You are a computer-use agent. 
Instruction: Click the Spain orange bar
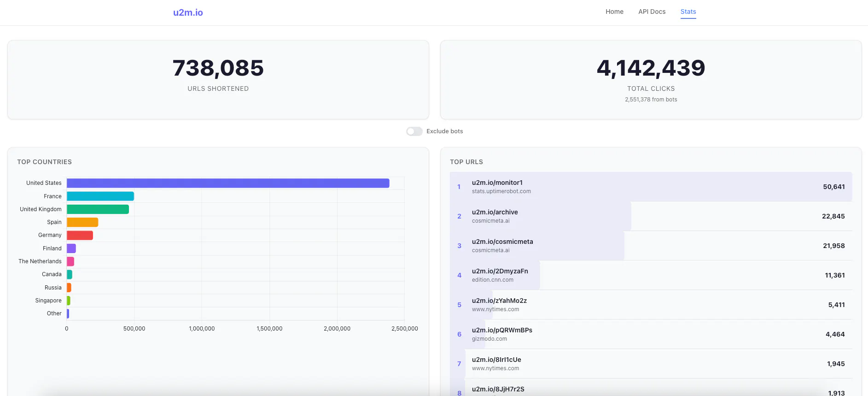(x=82, y=222)
